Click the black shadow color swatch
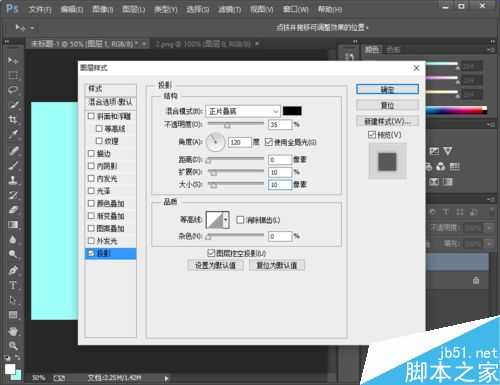Viewport: 500px width, 385px height. tap(292, 111)
